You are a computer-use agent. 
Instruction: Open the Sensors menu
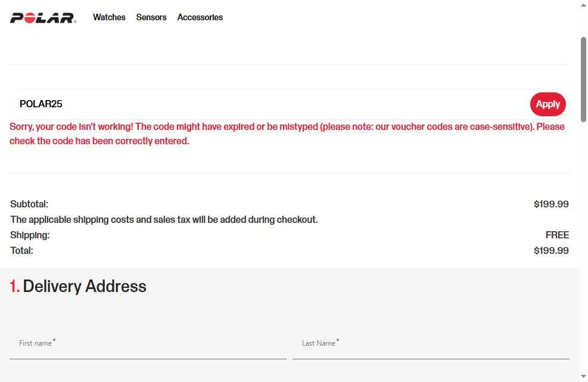[151, 17]
